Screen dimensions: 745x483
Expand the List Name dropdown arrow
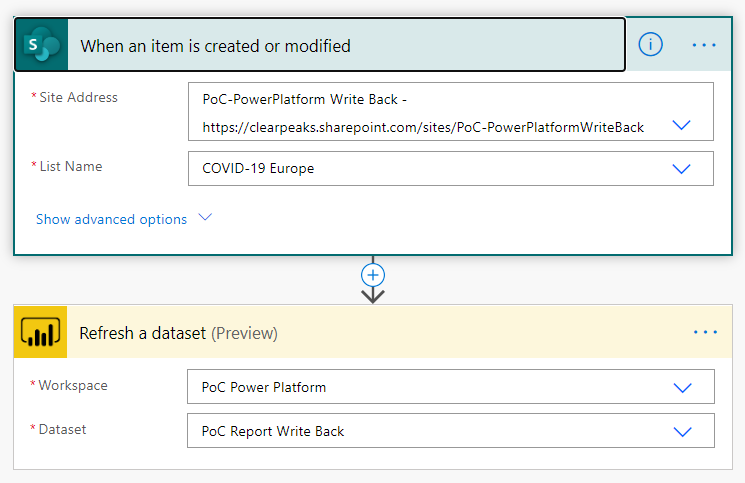pos(681,169)
